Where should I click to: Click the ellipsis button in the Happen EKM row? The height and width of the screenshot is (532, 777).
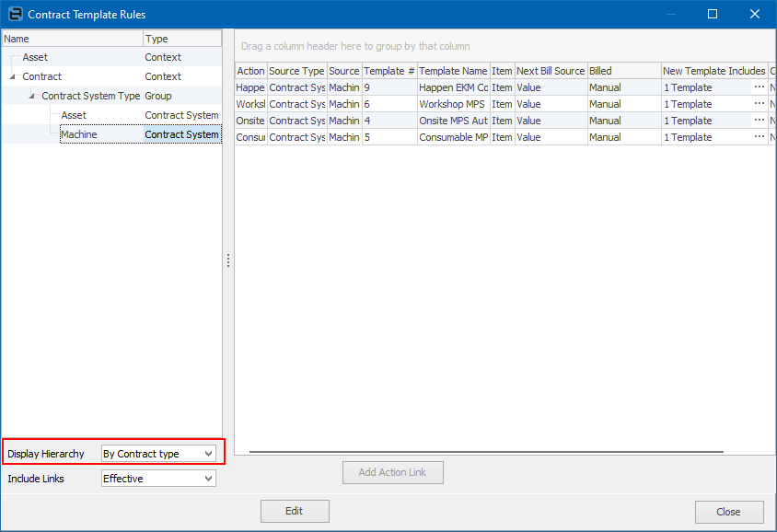point(760,87)
